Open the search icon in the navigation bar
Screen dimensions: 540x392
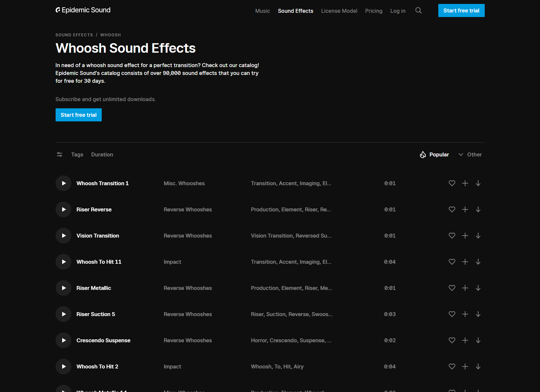click(x=419, y=10)
